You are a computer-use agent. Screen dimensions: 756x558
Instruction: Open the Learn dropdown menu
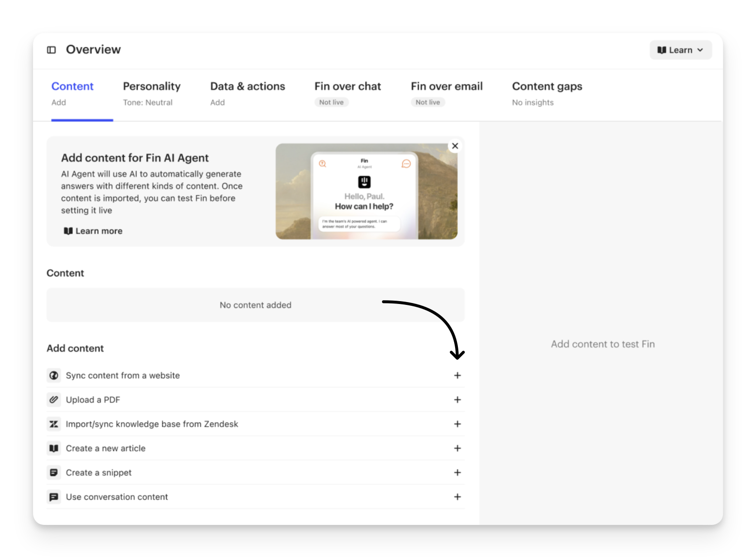coord(680,50)
